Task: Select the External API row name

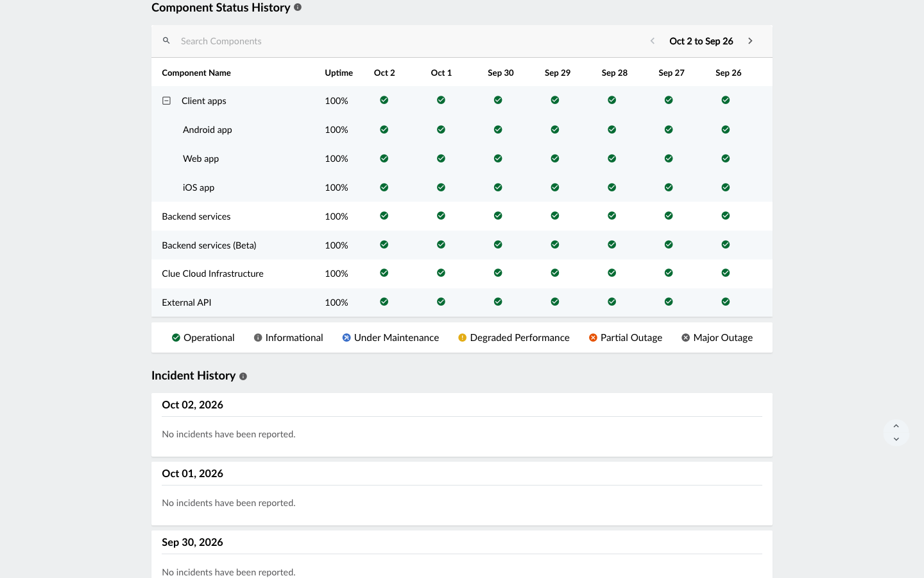Action: tap(187, 302)
